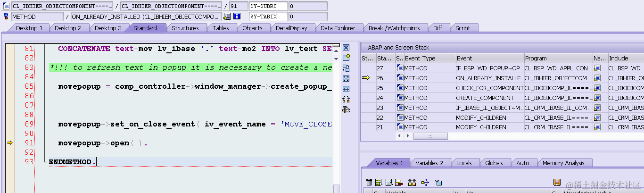Click METHOD type icon in stack row 27
Image resolution: width=644 pixels, height=193 pixels.
pos(400,68)
